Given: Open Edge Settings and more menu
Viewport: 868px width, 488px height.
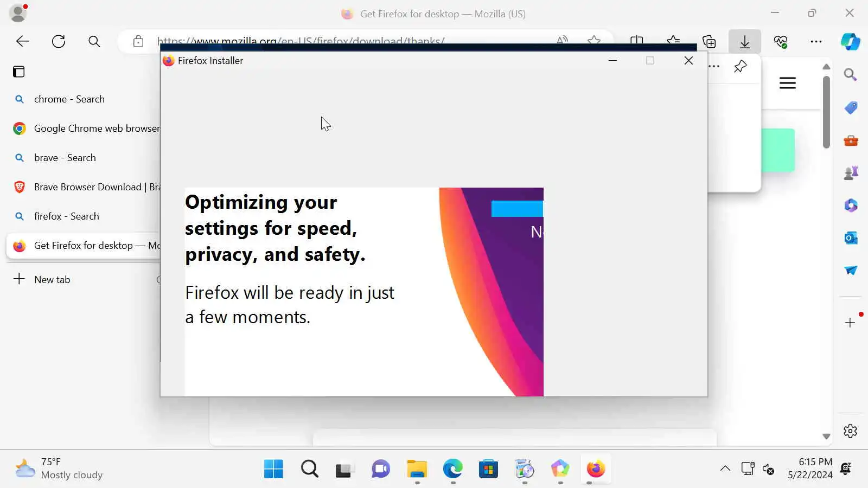Looking at the screenshot, I should (x=816, y=41).
